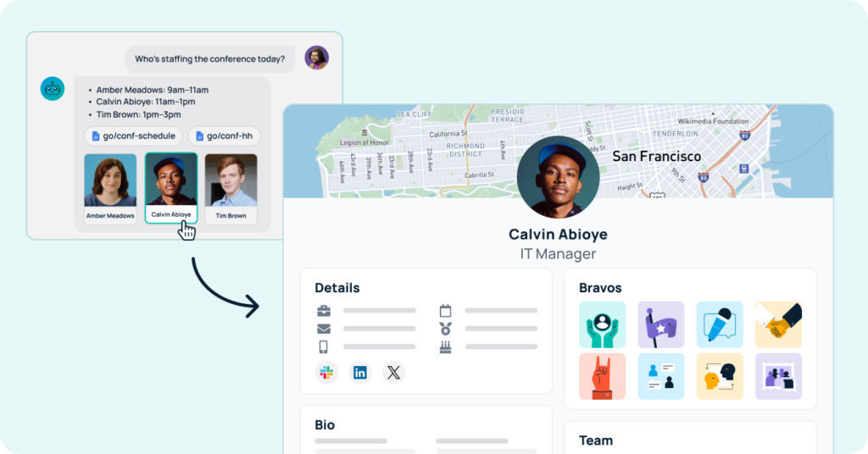This screenshot has width=868, height=454.
Task: Click 'Amber Meadows: 9am–11am' list line
Action: coord(153,90)
